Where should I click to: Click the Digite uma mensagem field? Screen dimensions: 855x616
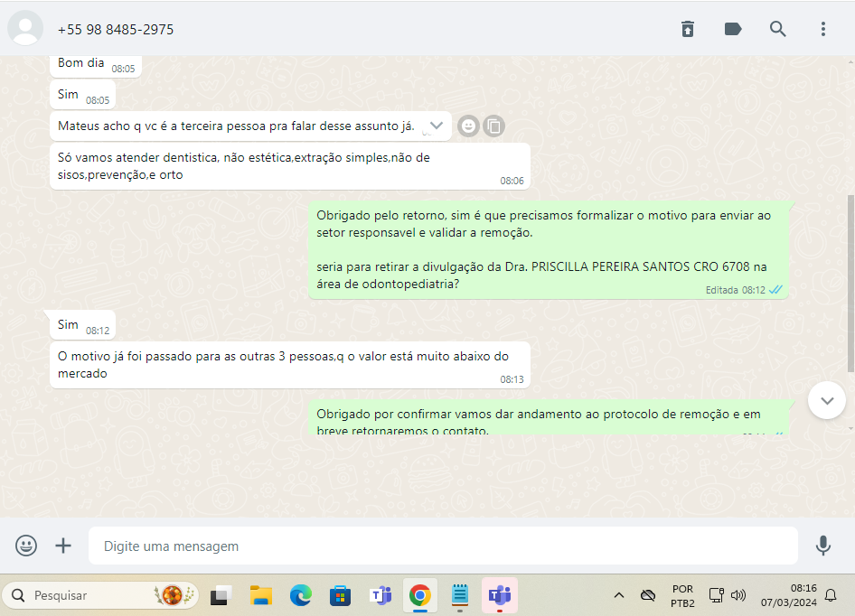[443, 546]
